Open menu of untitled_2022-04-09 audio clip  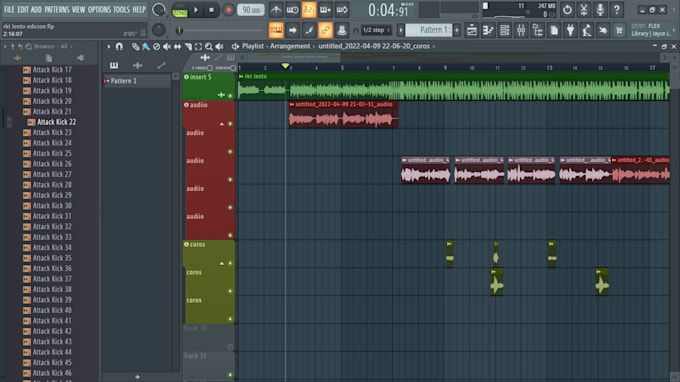tap(292, 104)
